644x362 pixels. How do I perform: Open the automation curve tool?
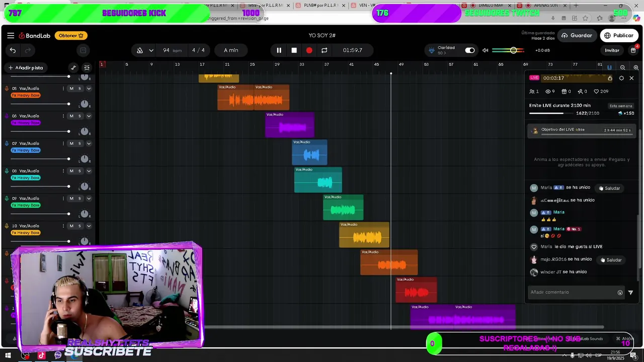(x=73, y=68)
